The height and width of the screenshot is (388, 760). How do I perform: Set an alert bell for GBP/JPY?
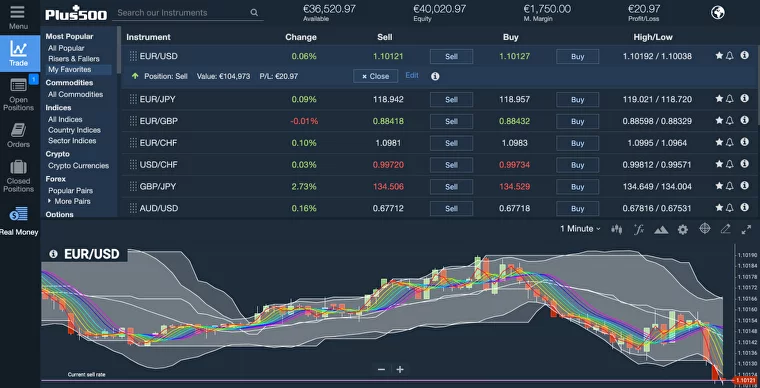(x=730, y=186)
